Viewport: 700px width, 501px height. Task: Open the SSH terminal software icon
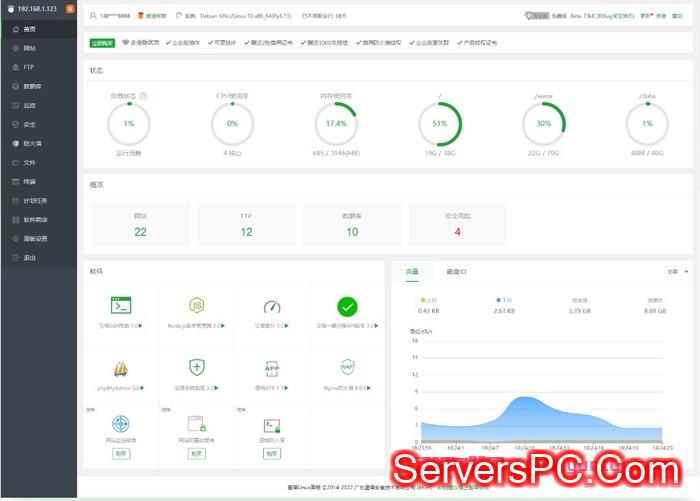coord(121,306)
